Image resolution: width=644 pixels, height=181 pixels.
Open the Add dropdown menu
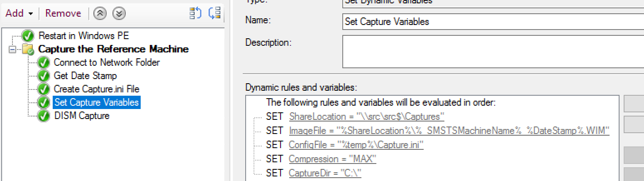click(x=19, y=13)
